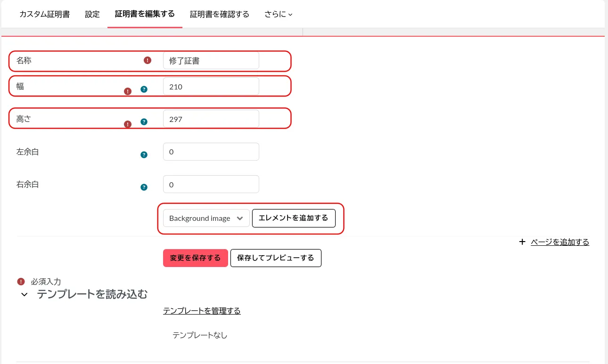Click the required icon beside 名称

(148, 60)
